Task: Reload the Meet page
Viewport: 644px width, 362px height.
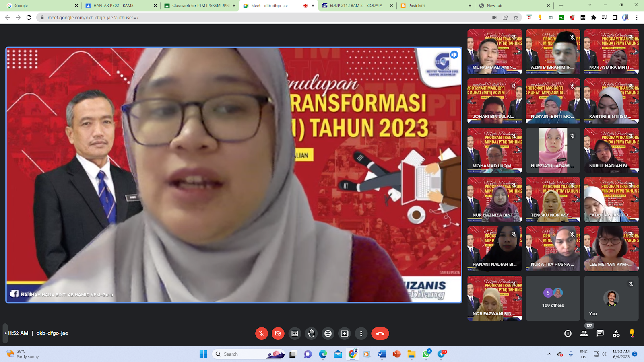Action: (29, 17)
